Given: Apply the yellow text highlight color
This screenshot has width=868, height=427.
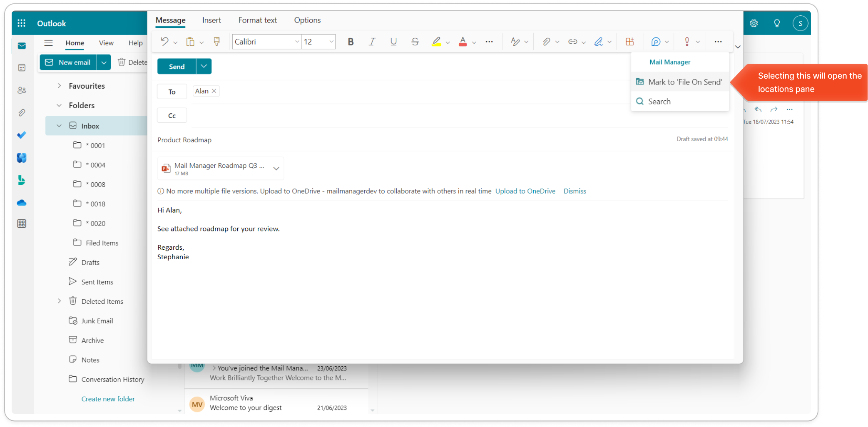Looking at the screenshot, I should 436,42.
